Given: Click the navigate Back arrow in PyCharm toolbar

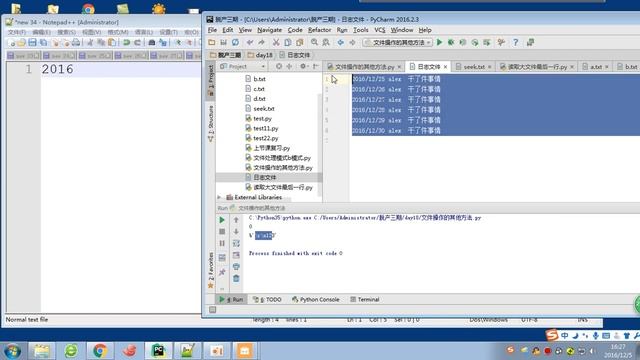Looking at the screenshot, I should 340,42.
